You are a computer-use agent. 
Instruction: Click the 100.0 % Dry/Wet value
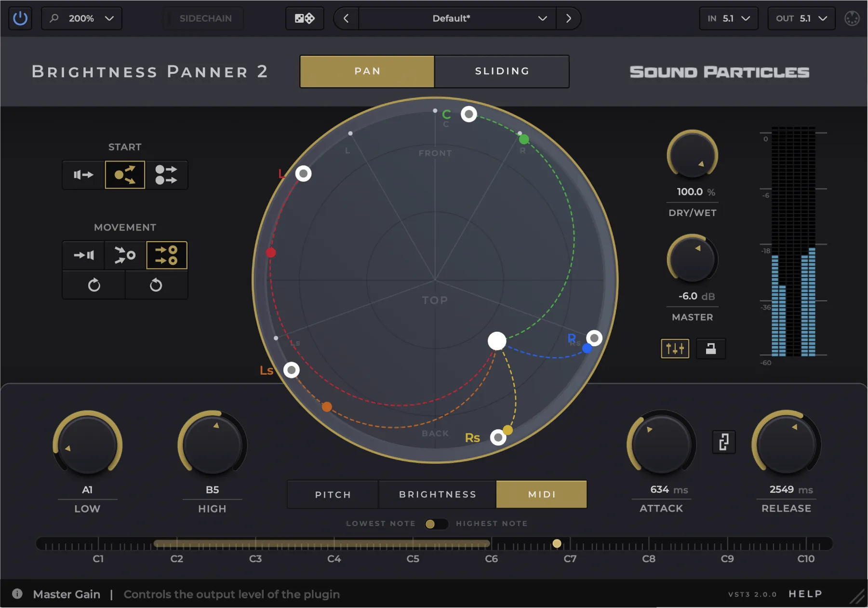695,192
